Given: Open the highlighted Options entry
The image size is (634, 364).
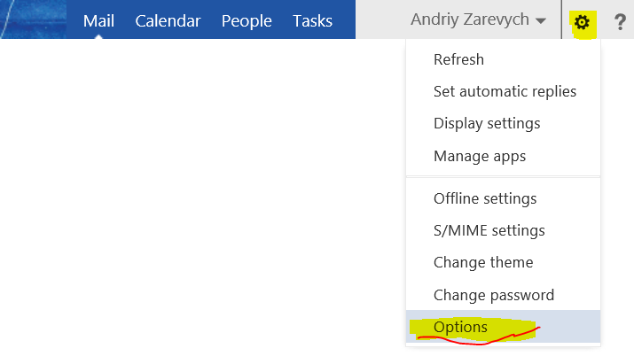Looking at the screenshot, I should click(x=503, y=327).
